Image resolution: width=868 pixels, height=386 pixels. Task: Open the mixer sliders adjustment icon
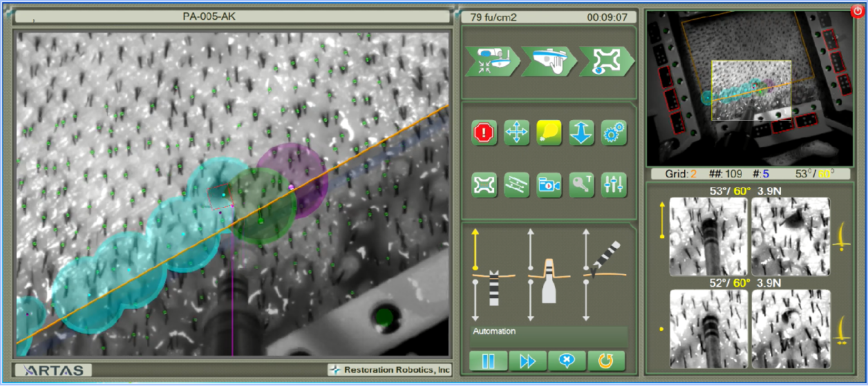coord(614,185)
